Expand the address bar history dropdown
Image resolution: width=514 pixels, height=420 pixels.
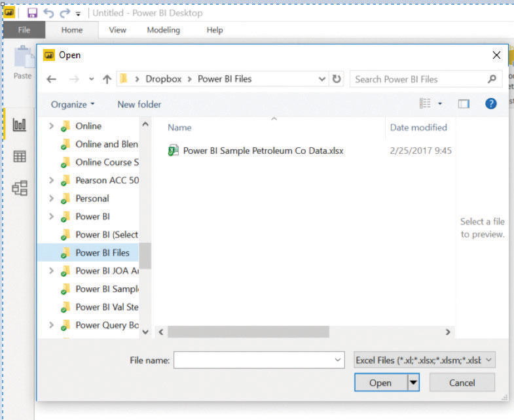coord(322,79)
